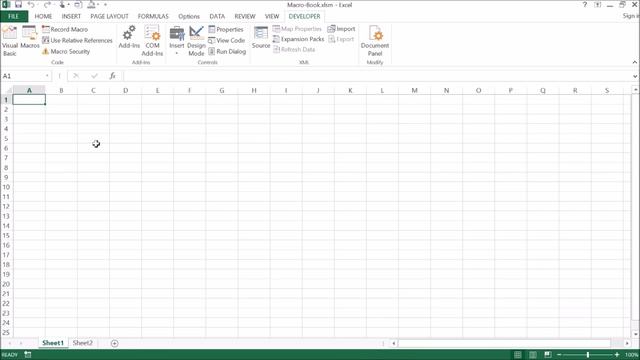
Task: Switch to Sheet1 tab
Action: click(x=53, y=343)
